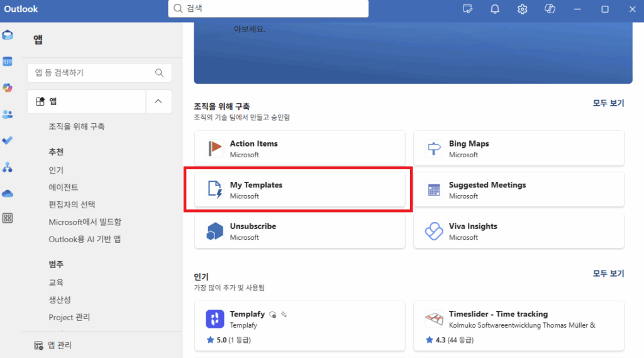The width and height of the screenshot is (644, 358).
Task: Focus the top 검색 search field
Action: pyautogui.click(x=268, y=9)
